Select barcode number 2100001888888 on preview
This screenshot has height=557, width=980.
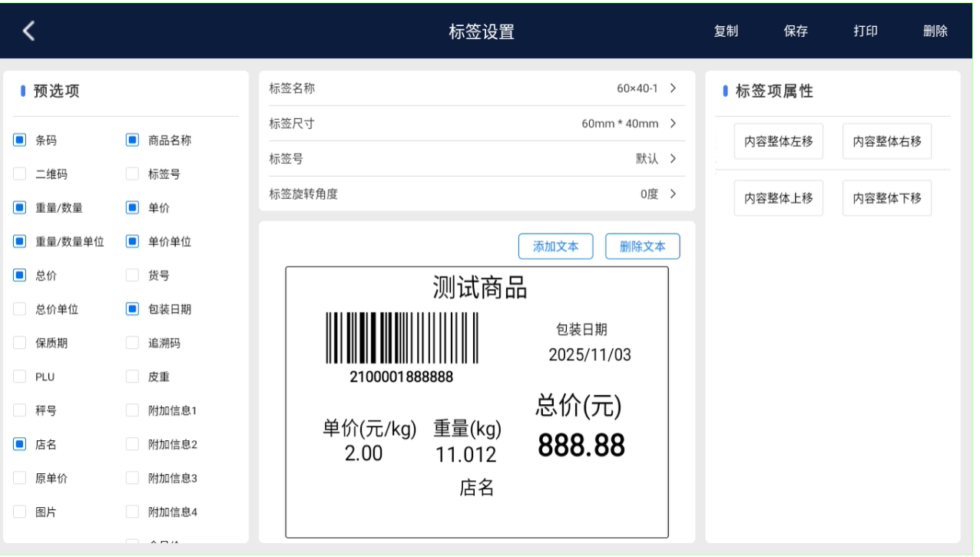coord(402,377)
